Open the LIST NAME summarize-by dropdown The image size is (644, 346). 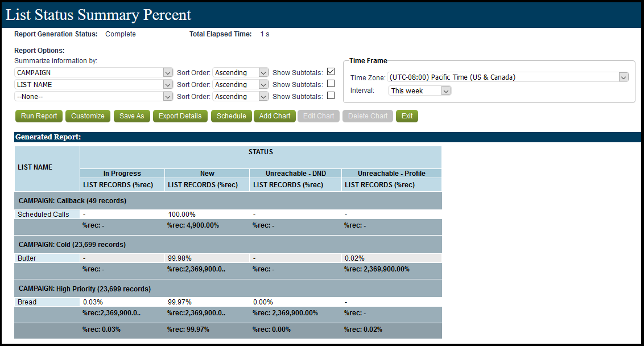tap(94, 85)
